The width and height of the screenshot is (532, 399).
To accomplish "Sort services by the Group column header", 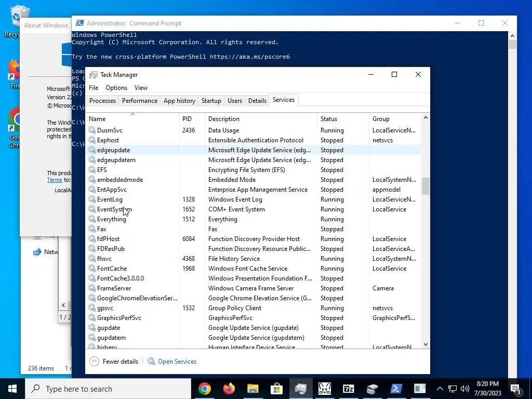I will (x=395, y=119).
